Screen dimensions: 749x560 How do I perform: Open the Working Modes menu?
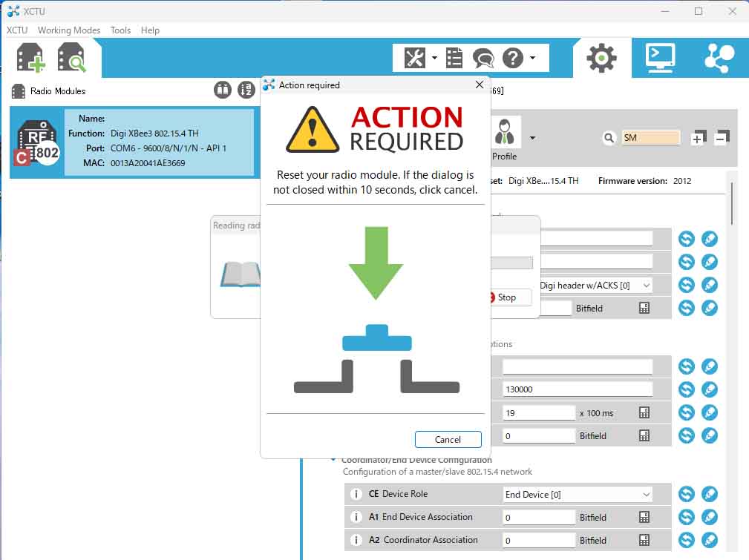(69, 30)
